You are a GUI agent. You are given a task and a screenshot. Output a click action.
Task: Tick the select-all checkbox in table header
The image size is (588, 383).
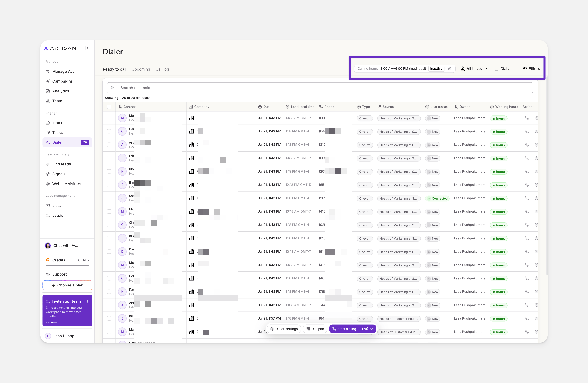[109, 107]
